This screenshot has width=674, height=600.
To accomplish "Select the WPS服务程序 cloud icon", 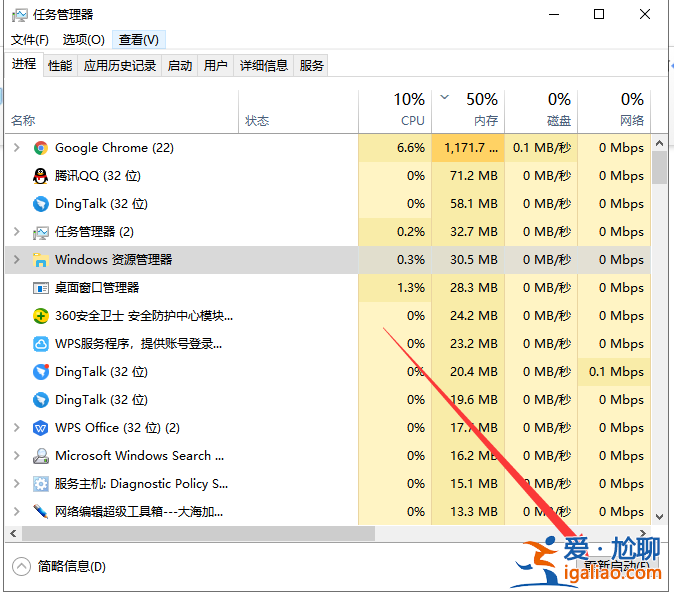I will 41,344.
